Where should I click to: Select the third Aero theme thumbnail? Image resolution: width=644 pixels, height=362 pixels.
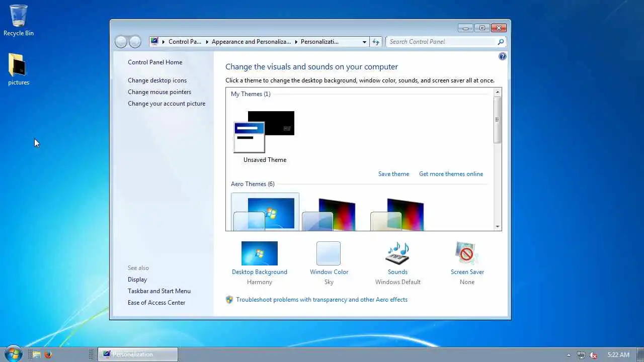(397, 214)
